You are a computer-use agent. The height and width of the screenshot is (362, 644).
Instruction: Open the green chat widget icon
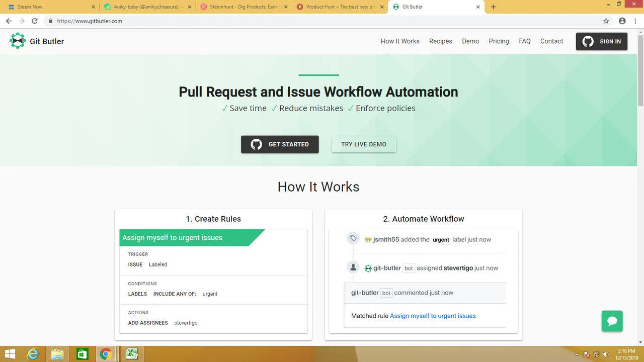612,321
